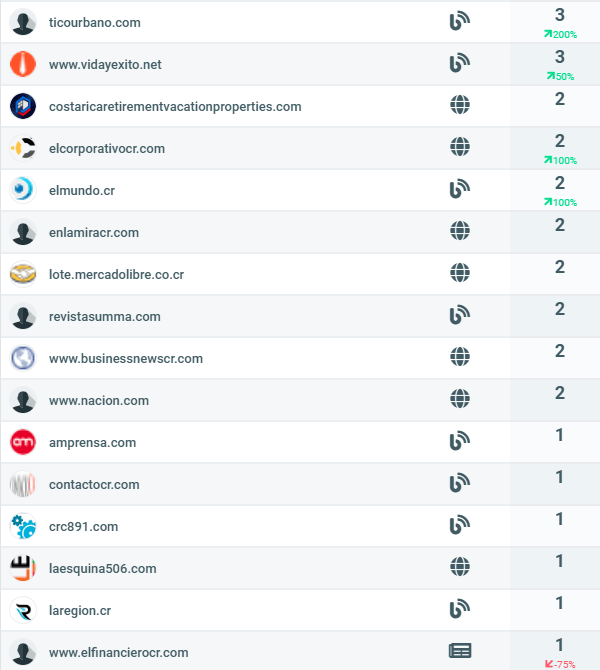The height and width of the screenshot is (670, 600).
Task: Open the elcorporativocr.com source link
Action: click(107, 148)
